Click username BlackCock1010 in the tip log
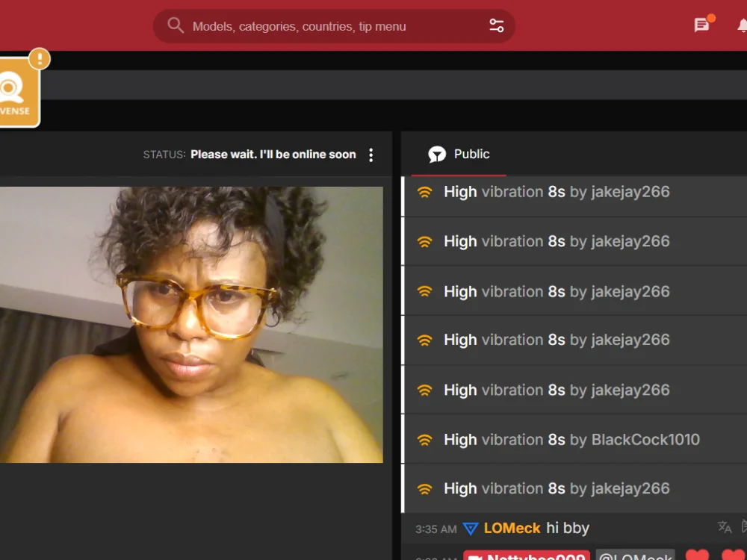The height and width of the screenshot is (560, 747). [645, 440]
